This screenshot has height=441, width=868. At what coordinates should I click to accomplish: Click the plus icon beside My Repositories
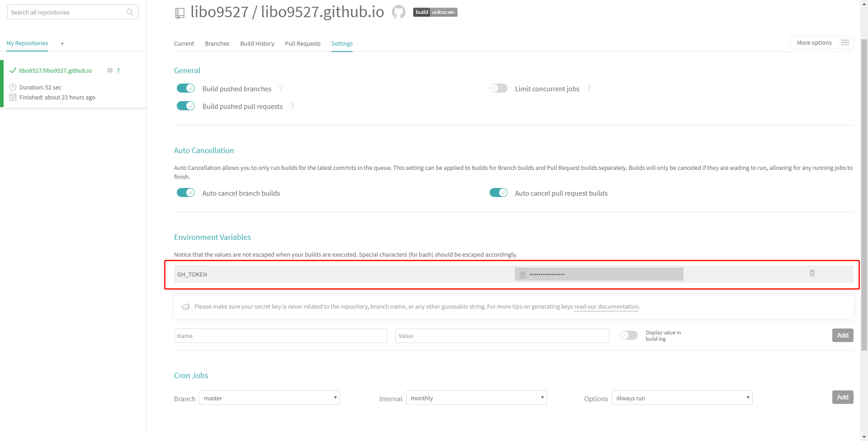[62, 43]
